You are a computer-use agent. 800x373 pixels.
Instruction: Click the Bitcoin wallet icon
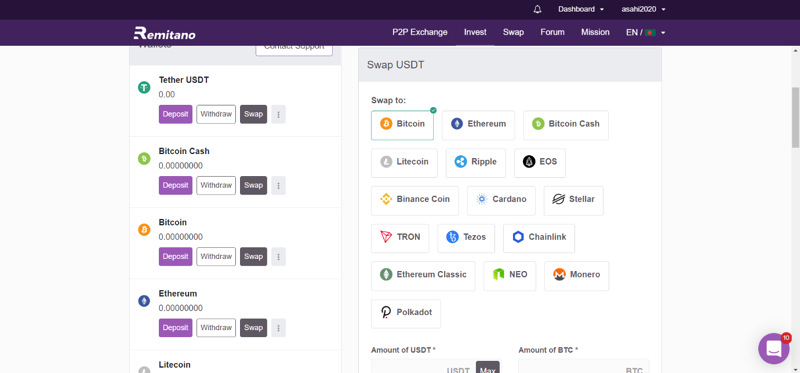point(144,230)
